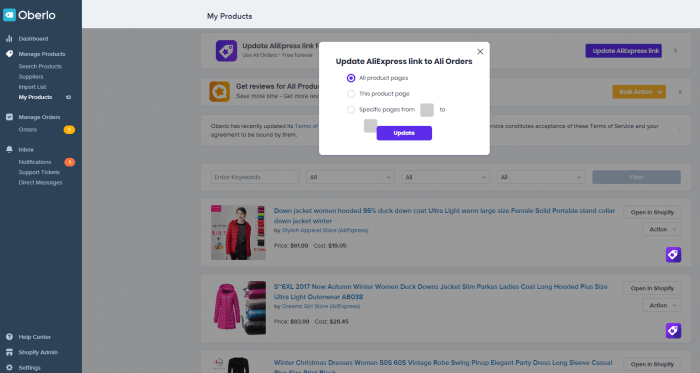Open Inbox sidebar section
This screenshot has width=700, height=373.
(x=26, y=149)
